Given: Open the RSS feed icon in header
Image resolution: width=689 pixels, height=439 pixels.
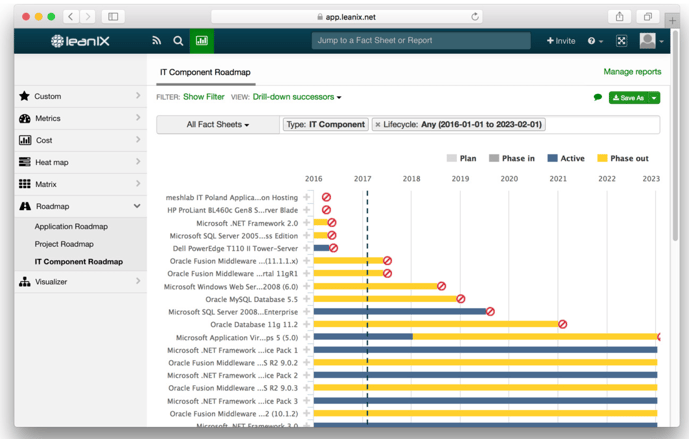Looking at the screenshot, I should 156,41.
